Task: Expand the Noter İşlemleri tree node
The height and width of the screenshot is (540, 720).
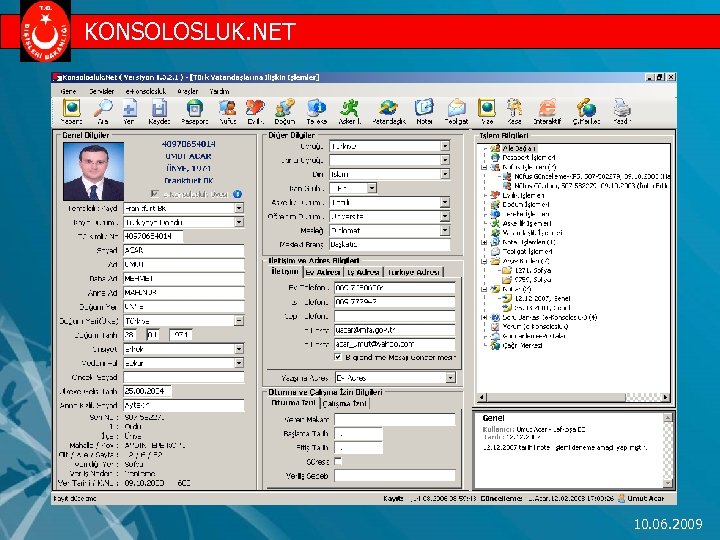Action: tap(484, 242)
